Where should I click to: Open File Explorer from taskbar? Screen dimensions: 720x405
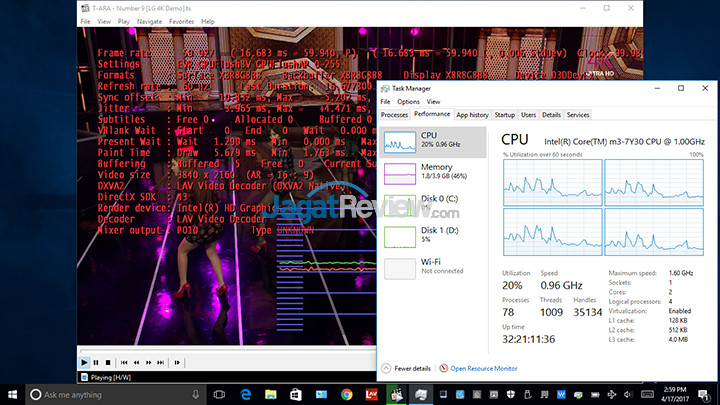click(x=270, y=394)
